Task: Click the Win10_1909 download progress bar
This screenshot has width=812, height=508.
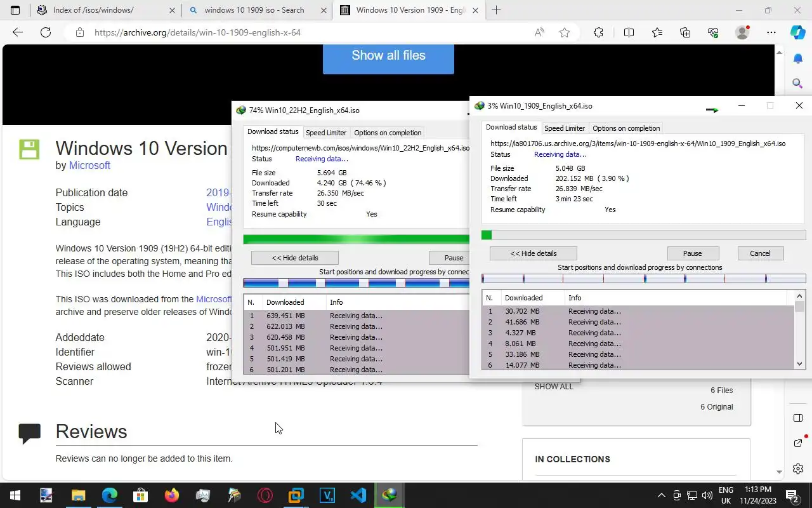Action: (x=643, y=235)
